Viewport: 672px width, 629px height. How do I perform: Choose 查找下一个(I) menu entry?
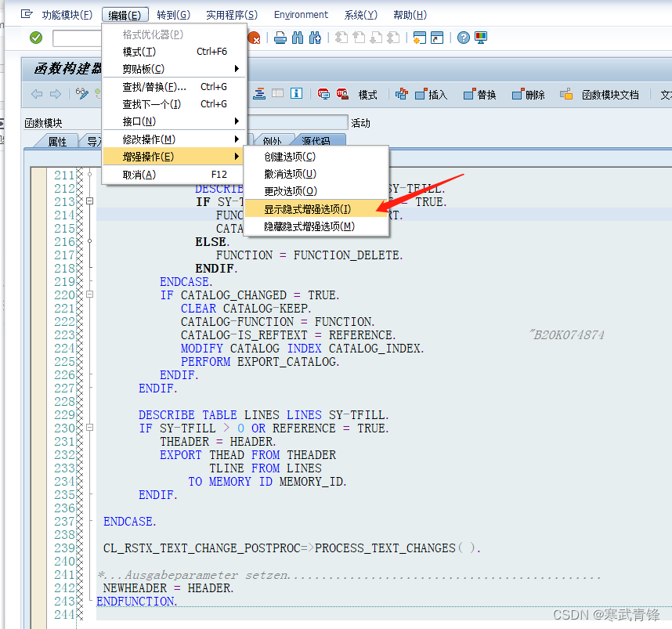[x=175, y=104]
